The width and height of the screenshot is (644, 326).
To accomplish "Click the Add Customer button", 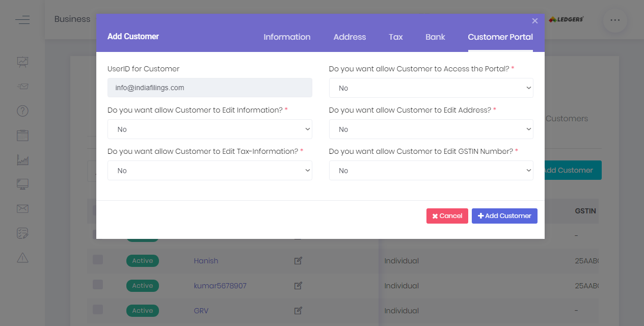I will click(x=504, y=215).
